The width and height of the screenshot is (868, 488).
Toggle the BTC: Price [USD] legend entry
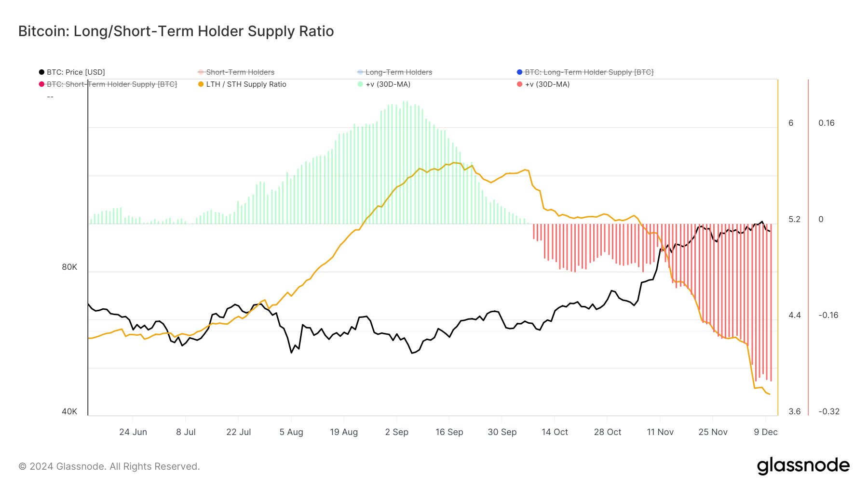click(72, 72)
